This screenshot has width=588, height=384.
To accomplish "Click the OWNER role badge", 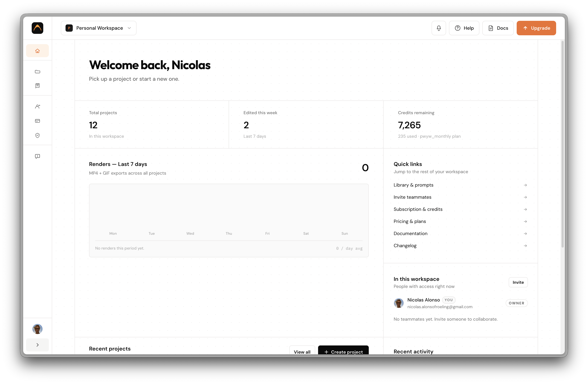I will coord(517,303).
